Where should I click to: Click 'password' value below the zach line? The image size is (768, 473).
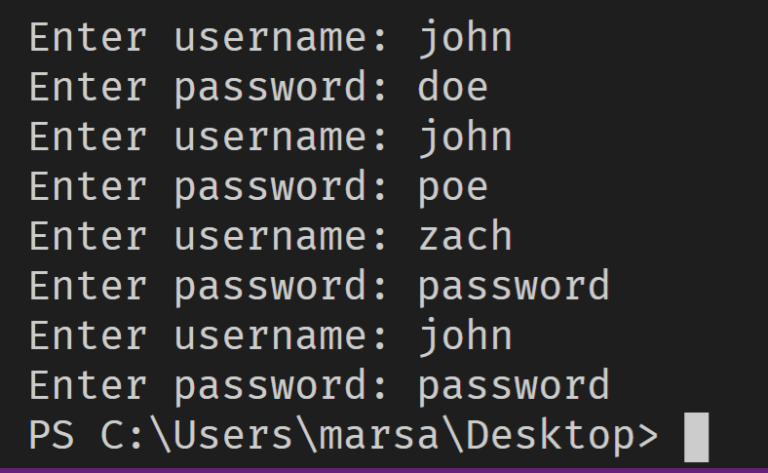[x=513, y=287]
